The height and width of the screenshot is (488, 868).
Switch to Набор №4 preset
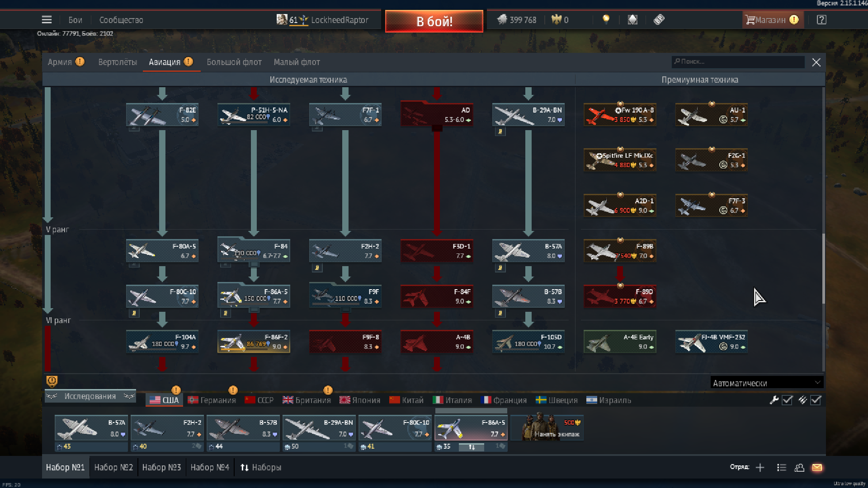click(x=210, y=467)
